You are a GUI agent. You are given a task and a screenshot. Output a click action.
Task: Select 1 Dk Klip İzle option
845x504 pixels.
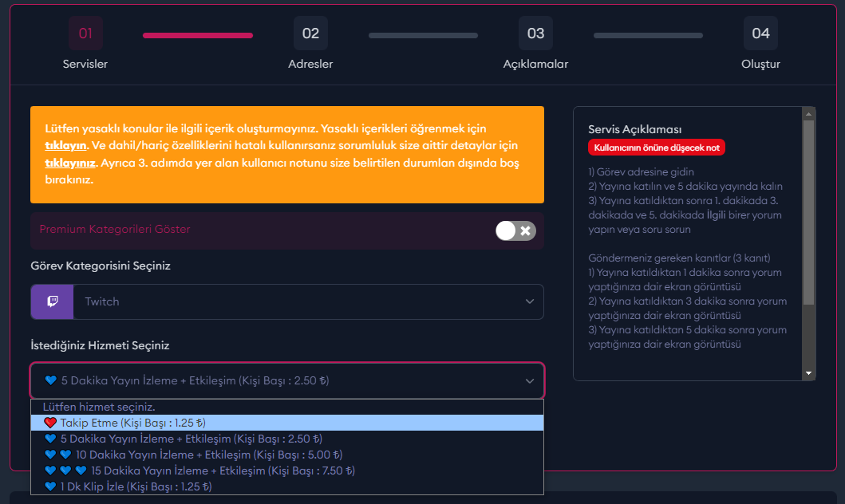click(x=287, y=486)
